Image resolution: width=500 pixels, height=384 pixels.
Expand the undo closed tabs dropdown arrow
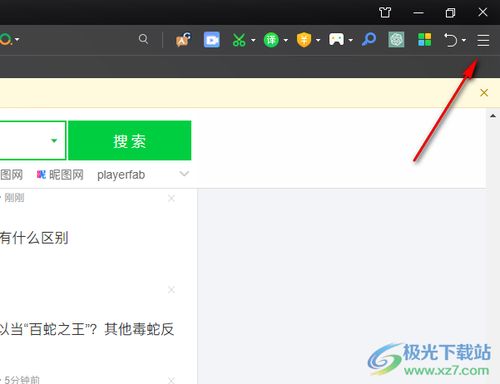(464, 40)
